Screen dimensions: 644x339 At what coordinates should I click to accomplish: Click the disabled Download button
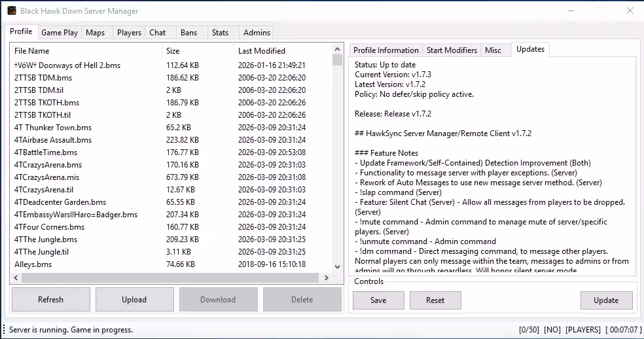pos(218,300)
